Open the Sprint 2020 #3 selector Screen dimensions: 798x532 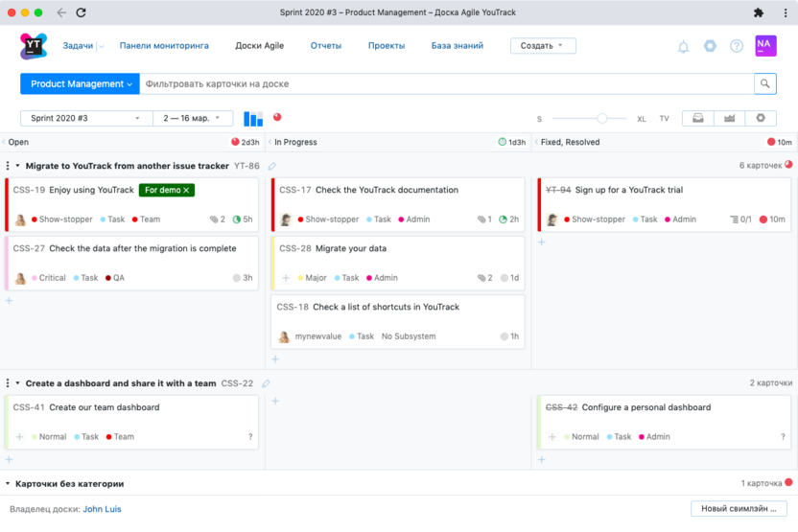click(x=86, y=118)
